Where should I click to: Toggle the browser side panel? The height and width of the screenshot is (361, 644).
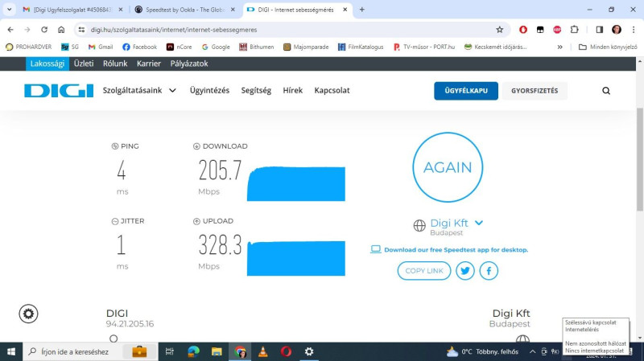(x=599, y=30)
